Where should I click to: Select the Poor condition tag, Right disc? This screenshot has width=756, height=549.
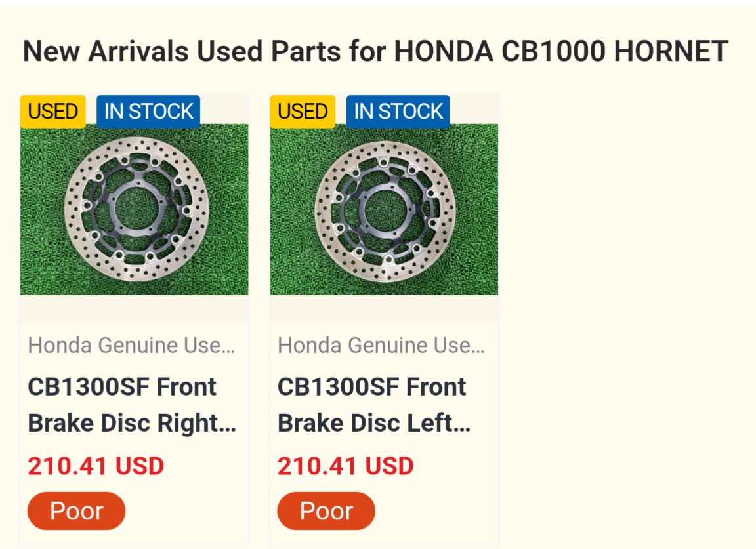pos(77,511)
